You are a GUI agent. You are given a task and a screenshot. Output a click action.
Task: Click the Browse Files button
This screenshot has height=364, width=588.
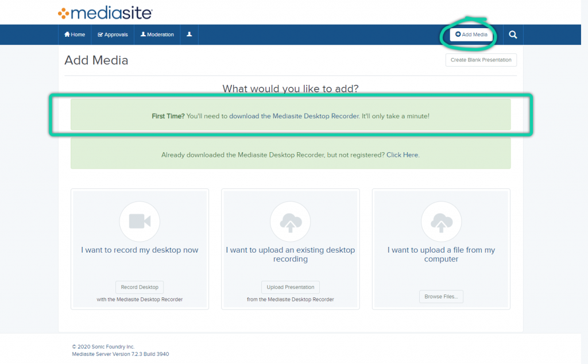441,297
